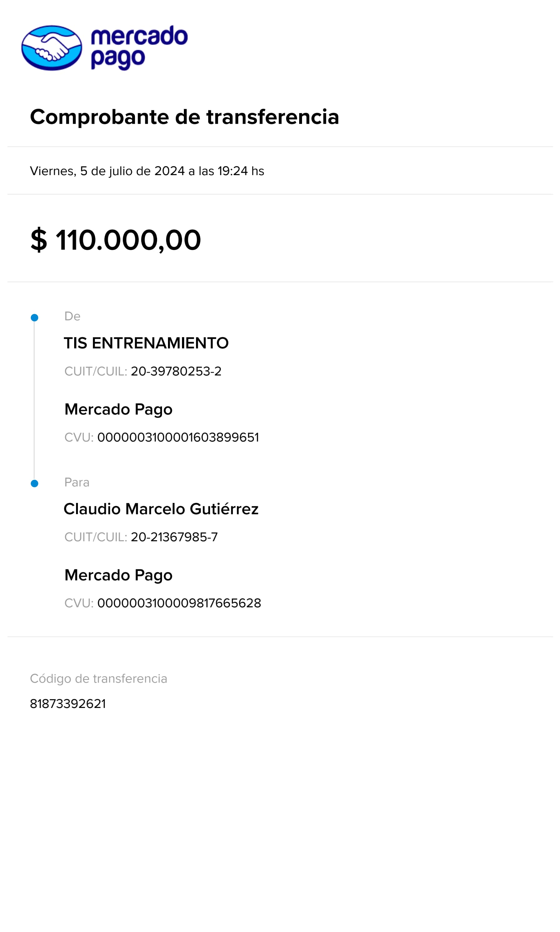
Task: Click the Código de transferencia label
Action: (98, 678)
